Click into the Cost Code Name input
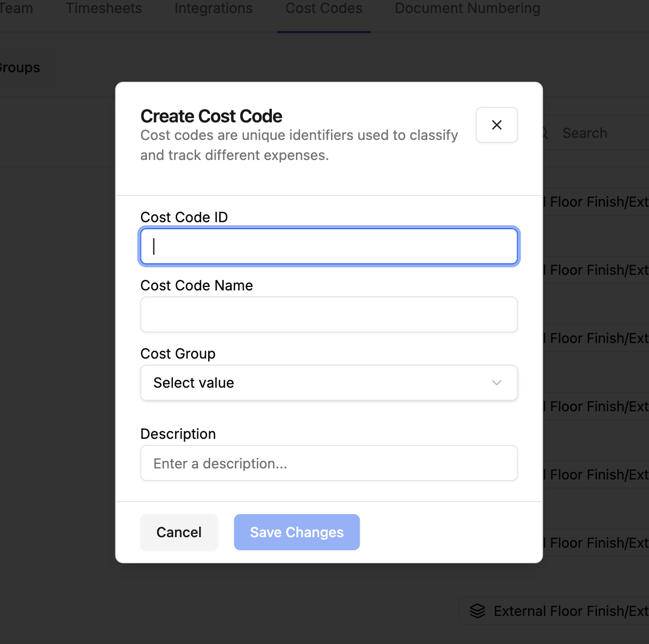 pyautogui.click(x=329, y=314)
